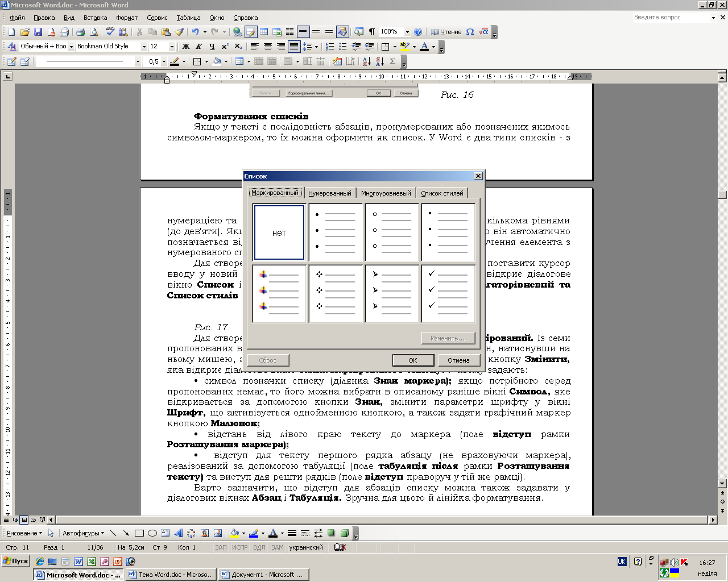The height and width of the screenshot is (582, 728).
Task: Click the font color A button
Action: point(424,47)
